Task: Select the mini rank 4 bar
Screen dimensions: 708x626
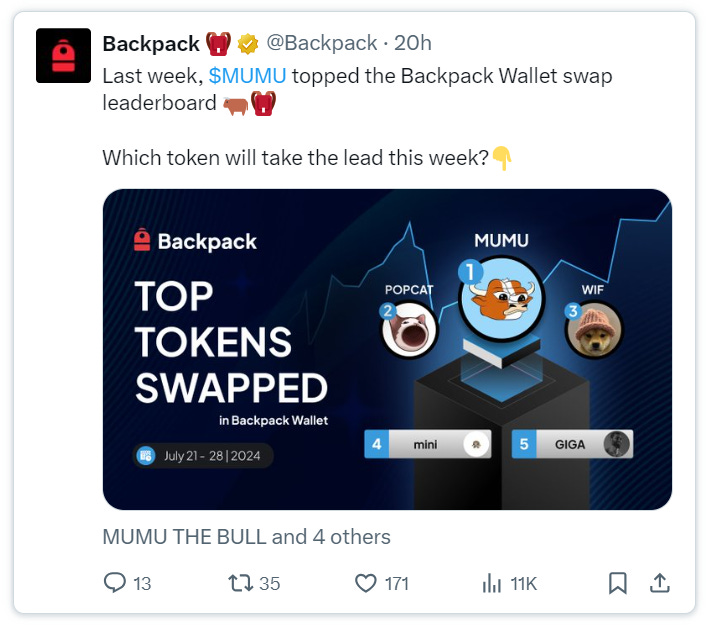Action: [428, 444]
